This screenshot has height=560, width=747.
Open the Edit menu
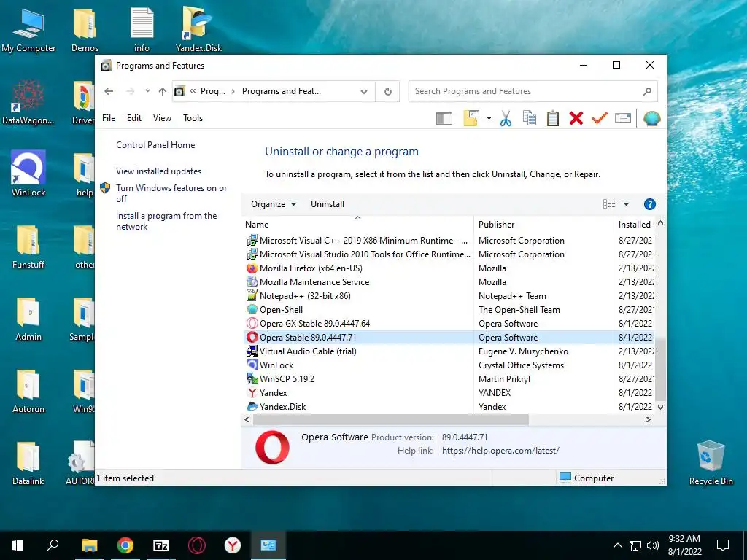(x=134, y=118)
